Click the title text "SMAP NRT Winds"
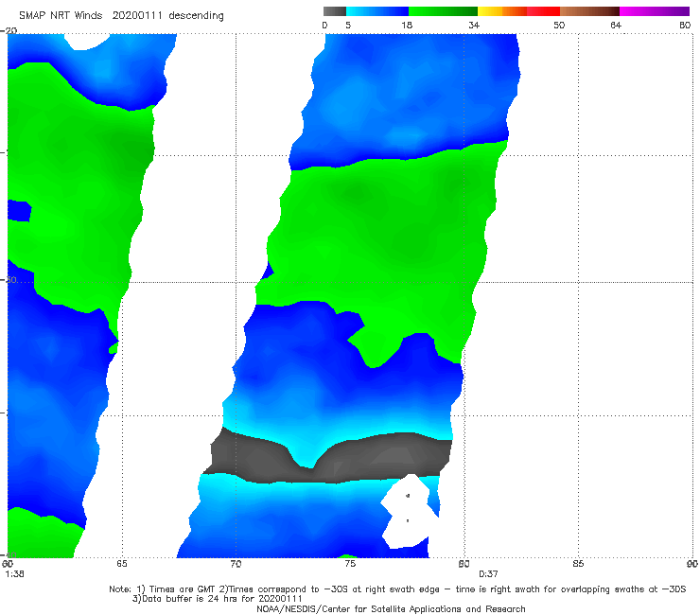Screen dimensions: 700x615 [x=61, y=16]
